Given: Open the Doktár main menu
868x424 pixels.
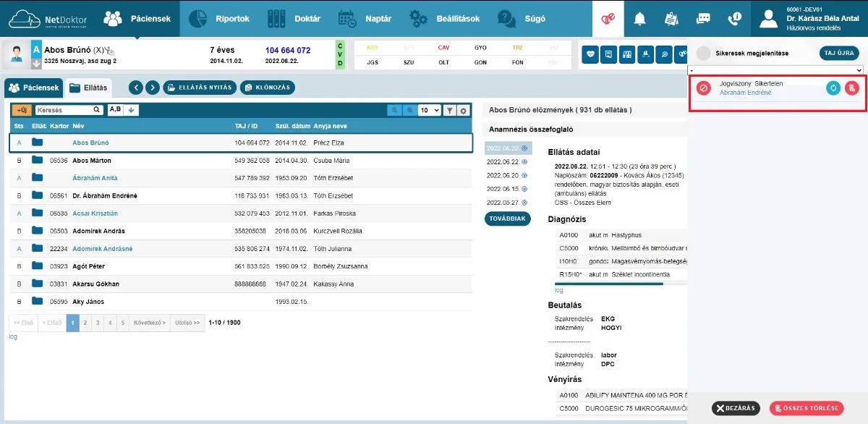Looking at the screenshot, I should 294,19.
